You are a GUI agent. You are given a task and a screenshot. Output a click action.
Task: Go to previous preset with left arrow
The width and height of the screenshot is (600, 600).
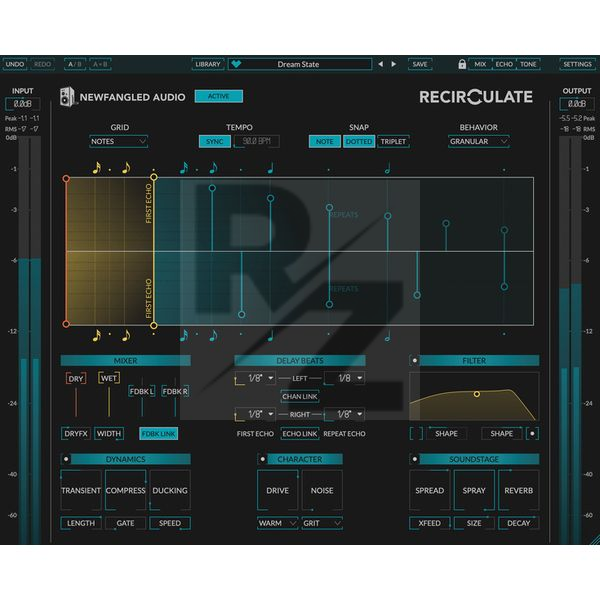tap(380, 64)
